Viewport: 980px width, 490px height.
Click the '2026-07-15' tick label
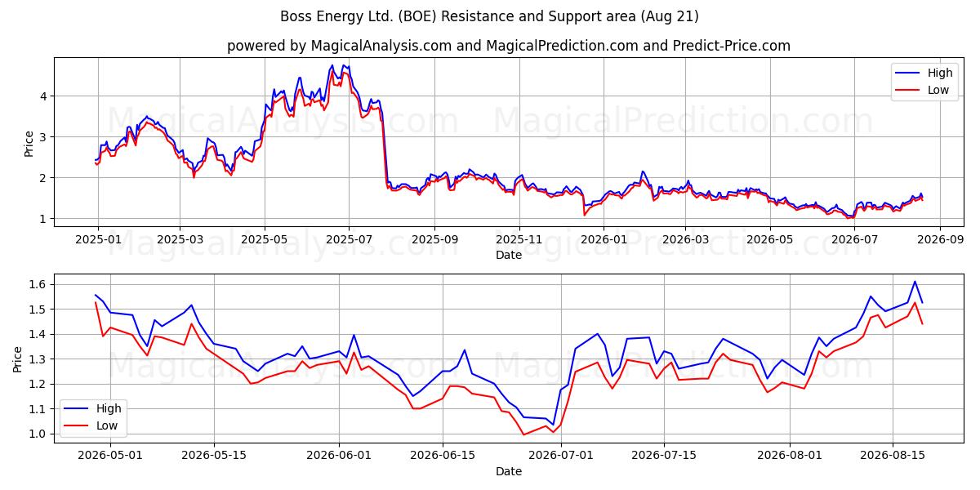[665, 456]
